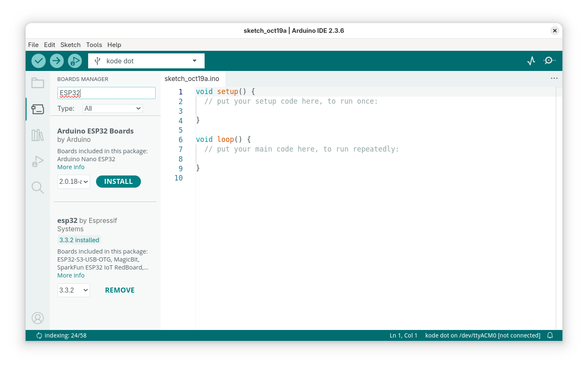This screenshot has width=588, height=369.
Task: Click code line 1 void setup()
Action: pyautogui.click(x=226, y=92)
